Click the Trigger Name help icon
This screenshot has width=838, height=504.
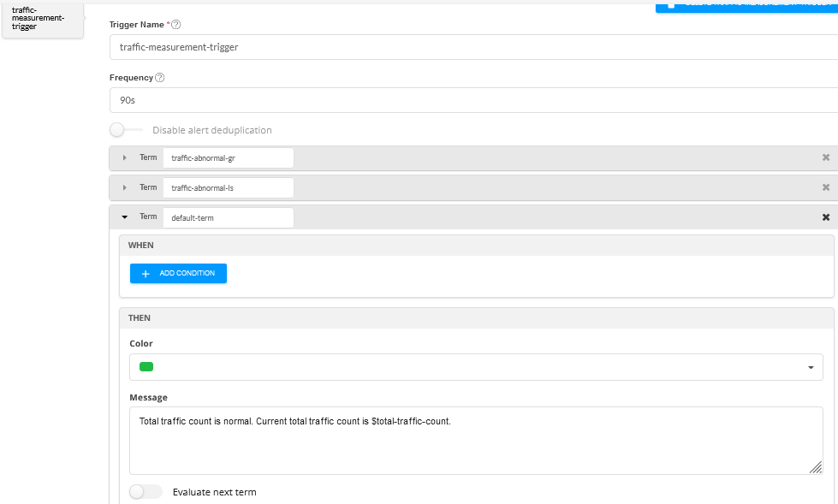[176, 24]
